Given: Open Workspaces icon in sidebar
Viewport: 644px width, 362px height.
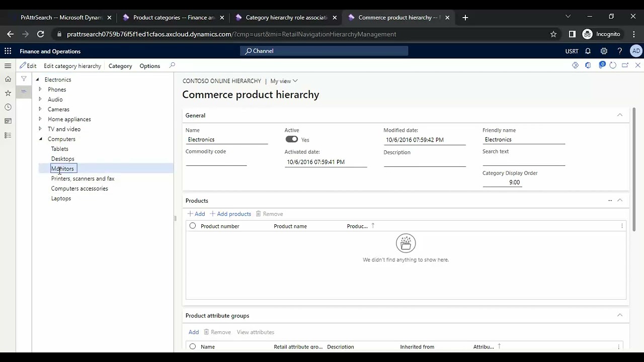Looking at the screenshot, I should click(x=8, y=121).
